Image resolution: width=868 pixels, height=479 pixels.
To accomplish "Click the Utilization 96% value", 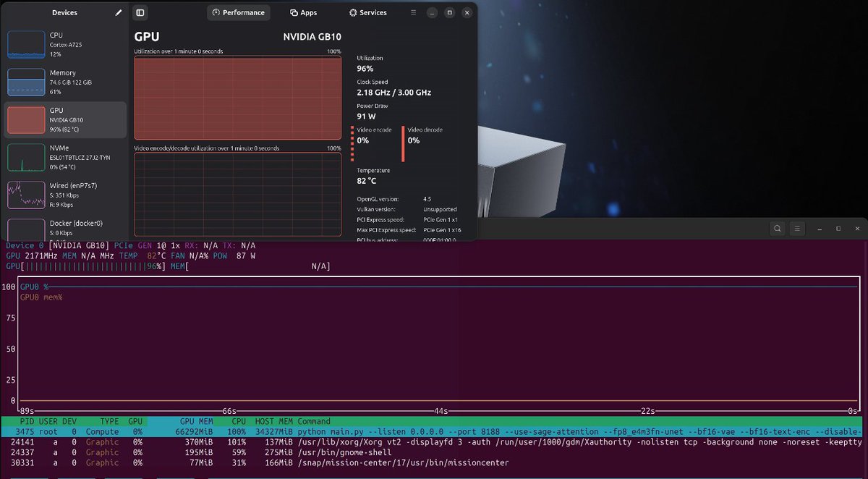I will (365, 69).
